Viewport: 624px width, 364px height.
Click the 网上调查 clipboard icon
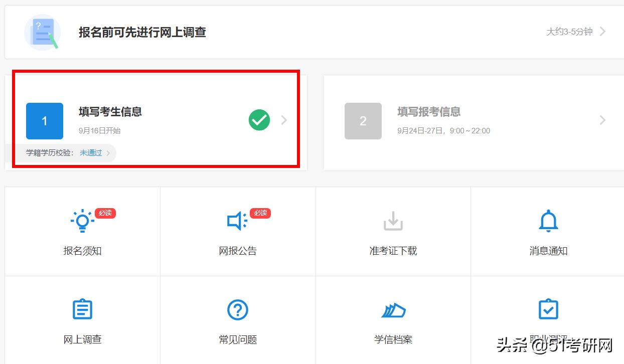(82, 309)
